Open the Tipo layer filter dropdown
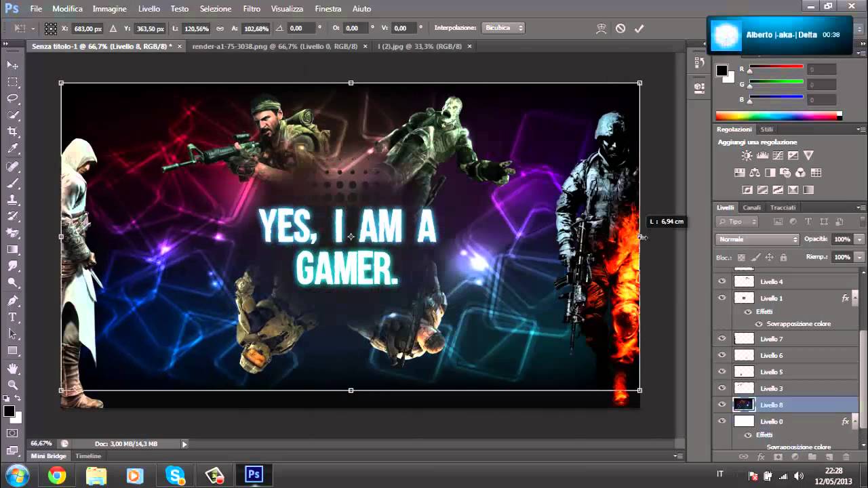The height and width of the screenshot is (488, 868). (x=737, y=222)
